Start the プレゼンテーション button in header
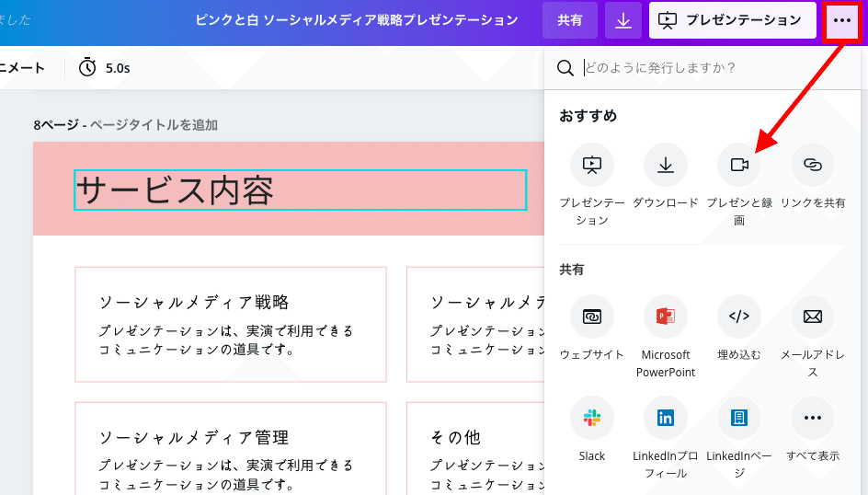The image size is (868, 495). (x=732, y=20)
